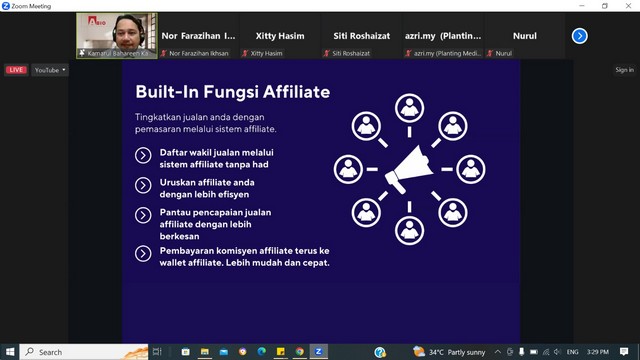Select Xitty Hasim participant tile
Image resolution: width=640 pixels, height=360 pixels.
tap(280, 36)
